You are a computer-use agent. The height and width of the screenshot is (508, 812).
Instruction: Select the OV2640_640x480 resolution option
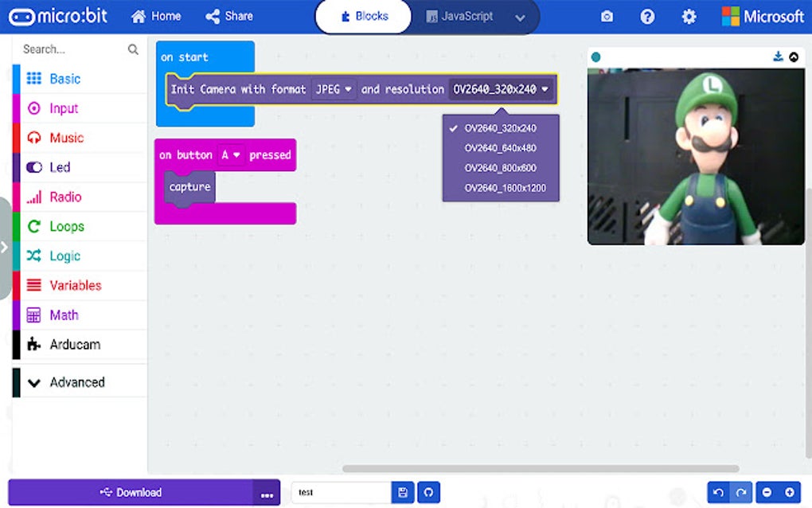pyautogui.click(x=500, y=147)
